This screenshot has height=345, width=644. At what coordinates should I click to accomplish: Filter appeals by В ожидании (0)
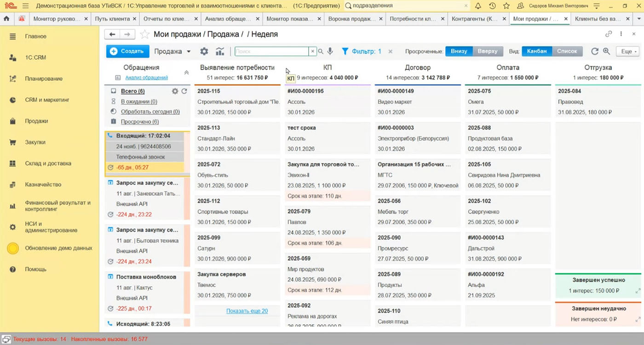tap(138, 102)
